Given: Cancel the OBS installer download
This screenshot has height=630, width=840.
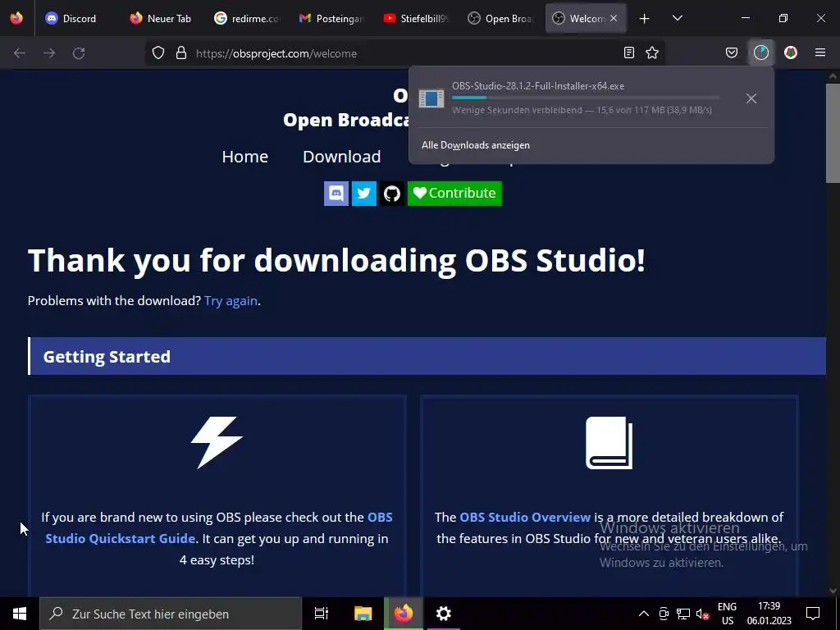Looking at the screenshot, I should [751, 98].
